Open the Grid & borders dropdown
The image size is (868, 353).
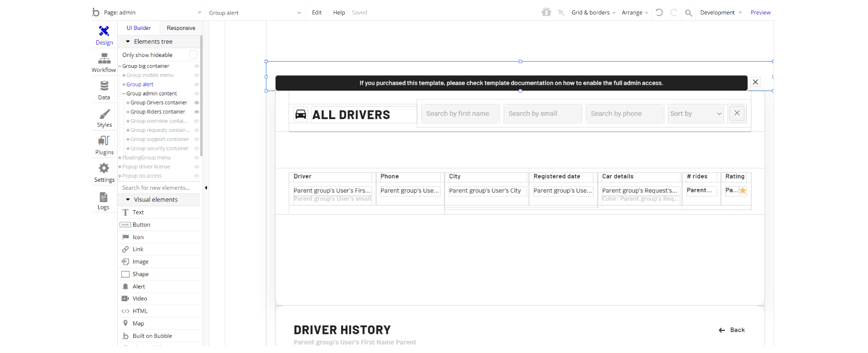[593, 13]
